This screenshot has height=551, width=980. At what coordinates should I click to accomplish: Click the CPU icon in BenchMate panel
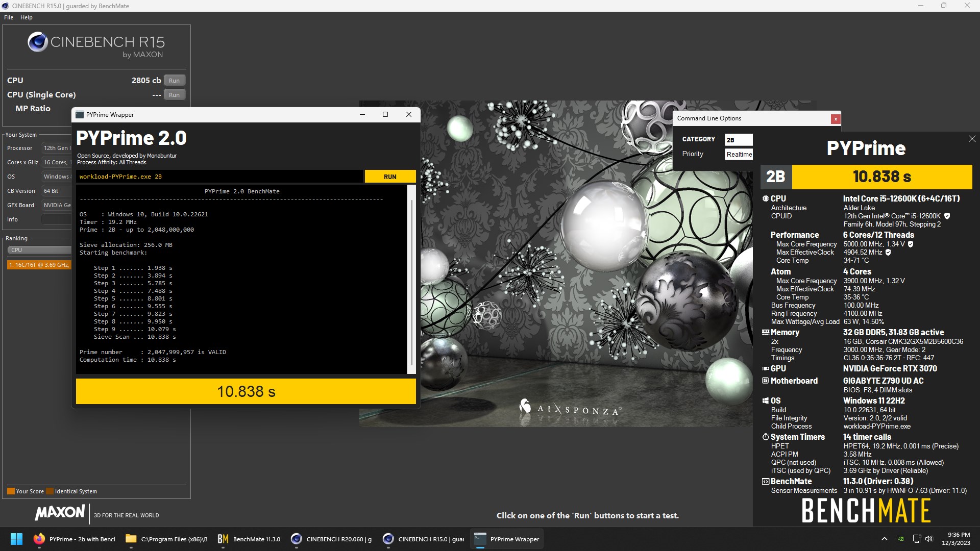click(x=766, y=198)
